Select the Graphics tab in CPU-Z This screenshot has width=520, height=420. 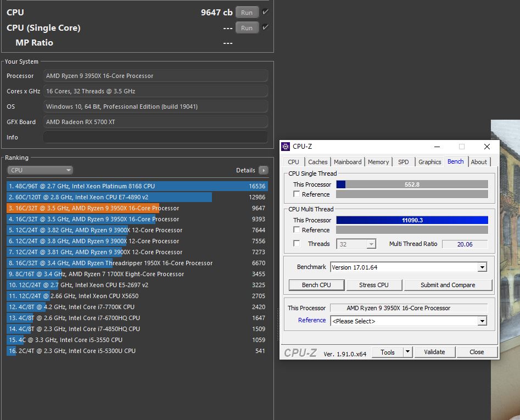click(x=429, y=162)
